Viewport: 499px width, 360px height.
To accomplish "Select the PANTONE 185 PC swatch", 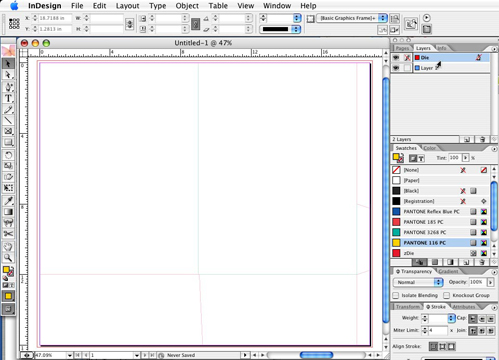I will pyautogui.click(x=440, y=222).
